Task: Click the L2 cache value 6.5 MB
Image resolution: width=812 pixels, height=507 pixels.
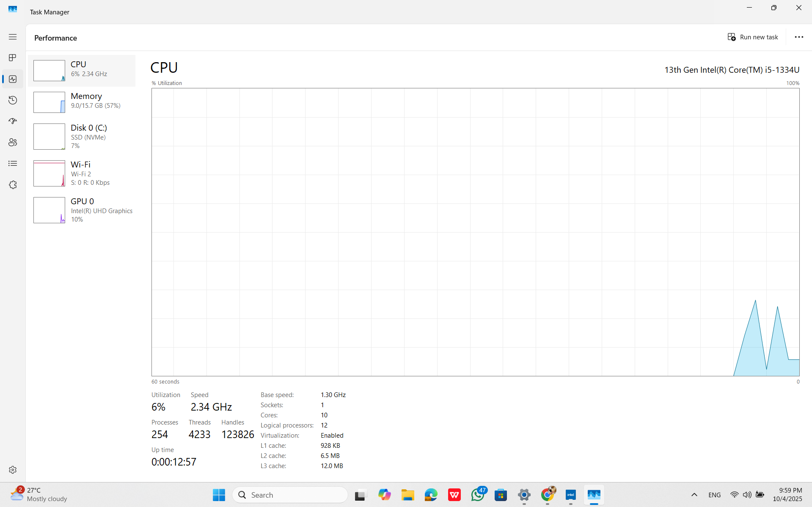Action: pos(330,456)
